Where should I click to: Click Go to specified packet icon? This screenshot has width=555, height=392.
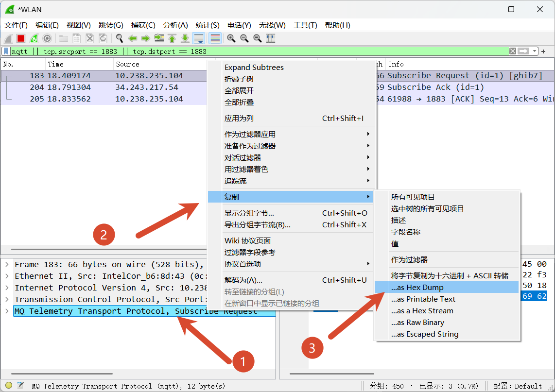159,38
